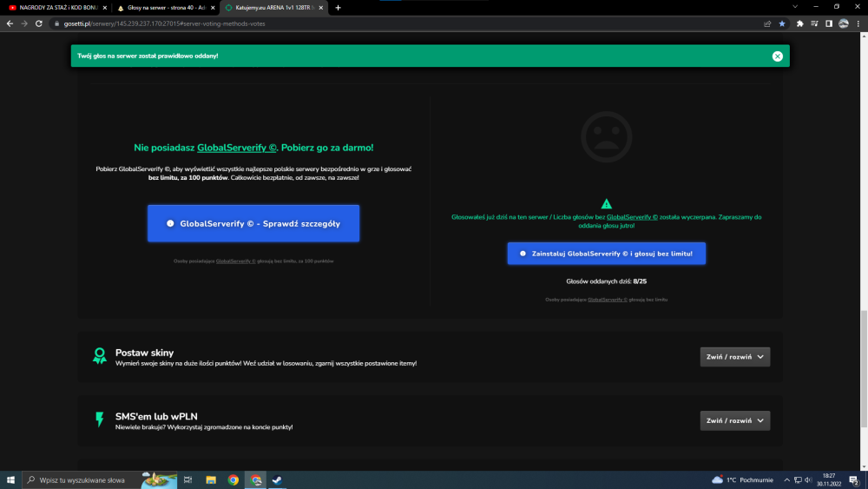Expand the SMS'em lub wPLN section
The image size is (868, 489).
point(734,420)
